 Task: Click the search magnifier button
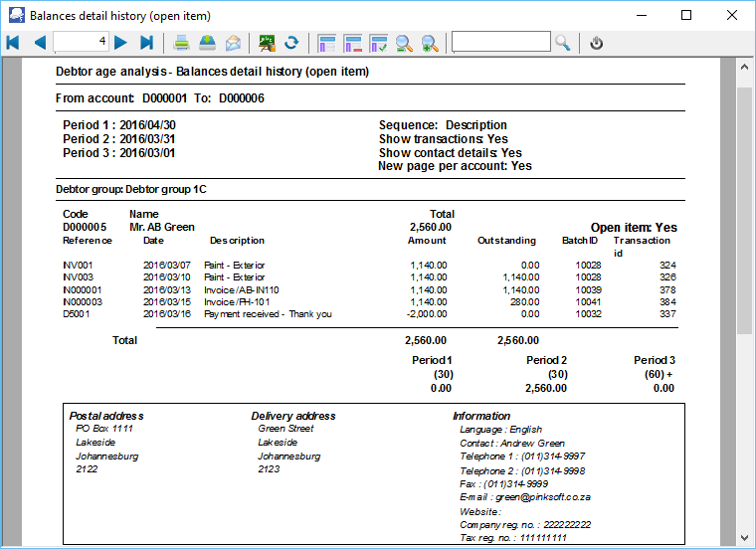click(x=563, y=42)
